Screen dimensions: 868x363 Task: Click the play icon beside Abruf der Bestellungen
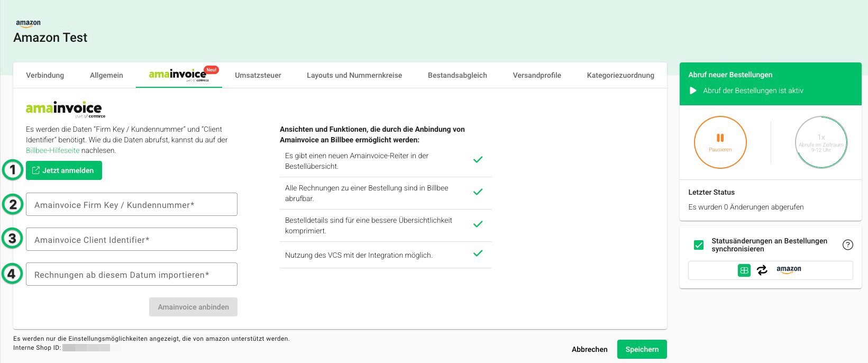coord(693,90)
